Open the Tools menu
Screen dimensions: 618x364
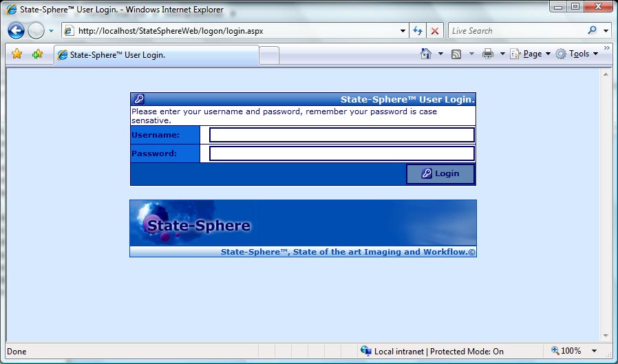[577, 54]
